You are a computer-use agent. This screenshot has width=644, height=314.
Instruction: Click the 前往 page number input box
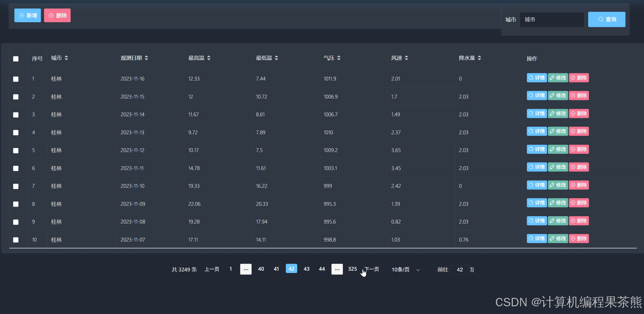pos(460,270)
